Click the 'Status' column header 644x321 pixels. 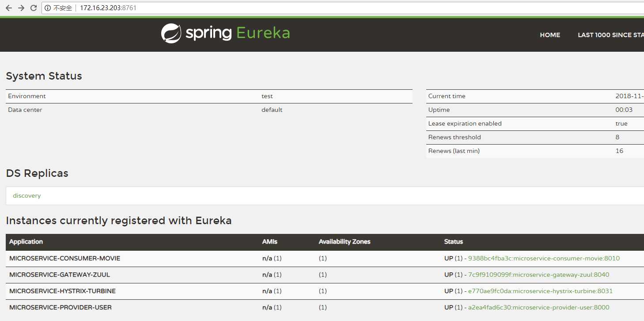click(x=454, y=241)
